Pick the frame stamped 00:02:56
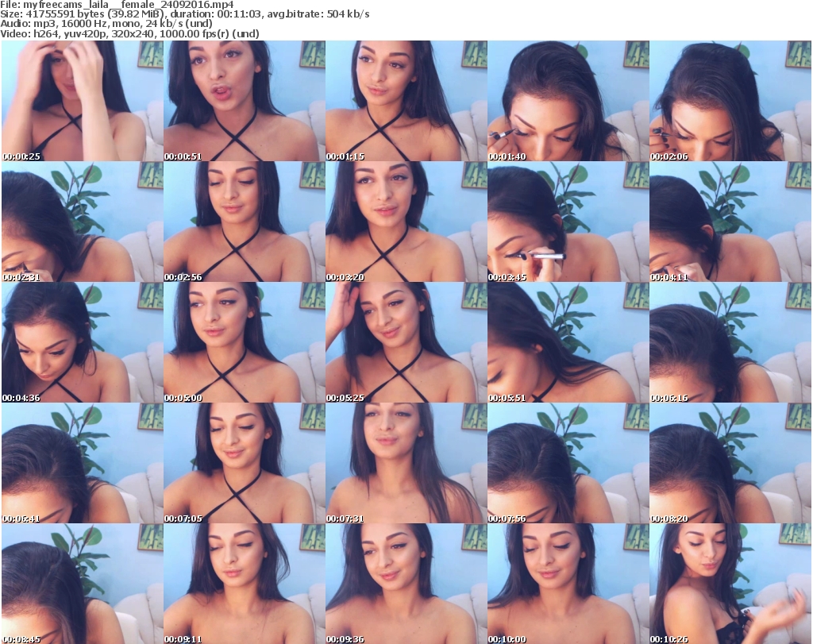Image resolution: width=813 pixels, height=644 pixels. [245, 222]
